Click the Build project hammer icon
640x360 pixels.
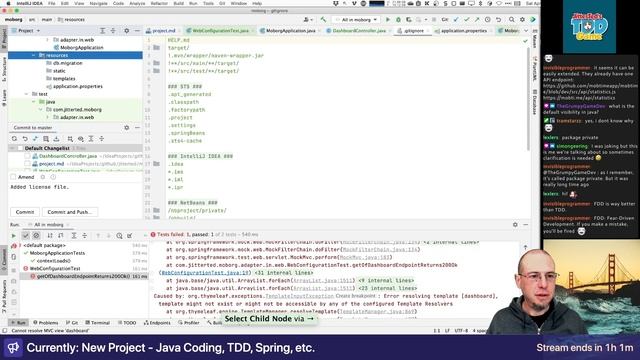[x=323, y=19]
